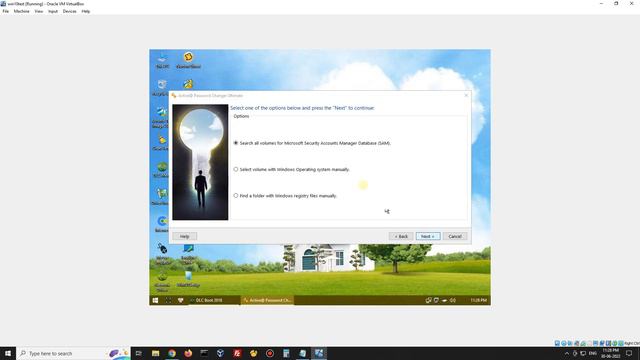Open the VirtualBox File menu
The height and width of the screenshot is (360, 640).
[x=6, y=11]
